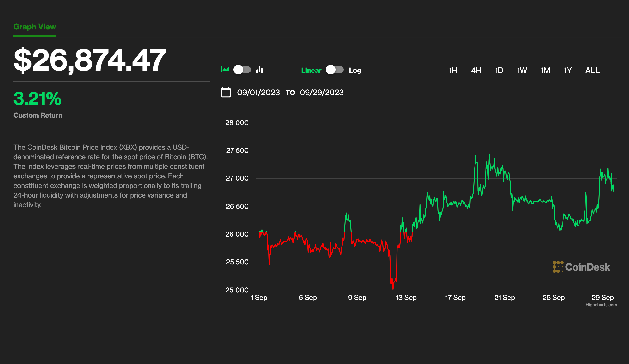Select the 1Y time range
Screen dimensions: 629x364
point(567,70)
